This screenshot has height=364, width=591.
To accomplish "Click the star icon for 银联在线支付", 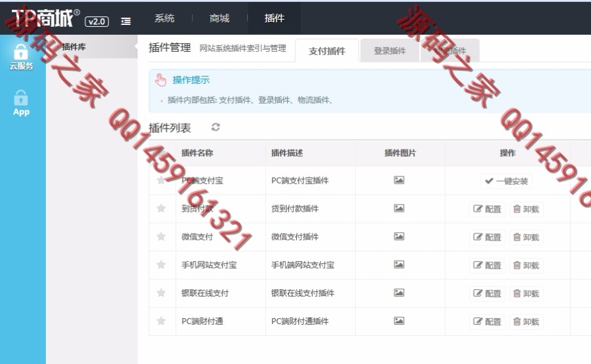I will pyautogui.click(x=161, y=293).
